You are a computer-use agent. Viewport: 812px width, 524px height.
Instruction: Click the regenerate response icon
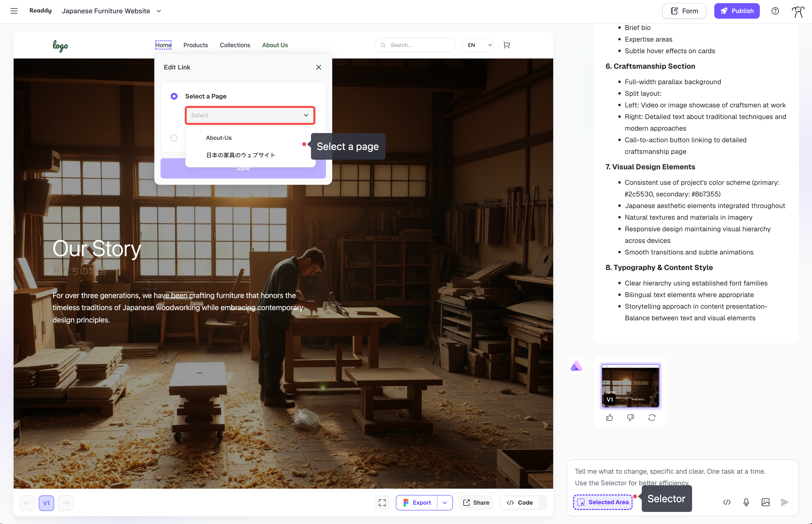point(651,418)
